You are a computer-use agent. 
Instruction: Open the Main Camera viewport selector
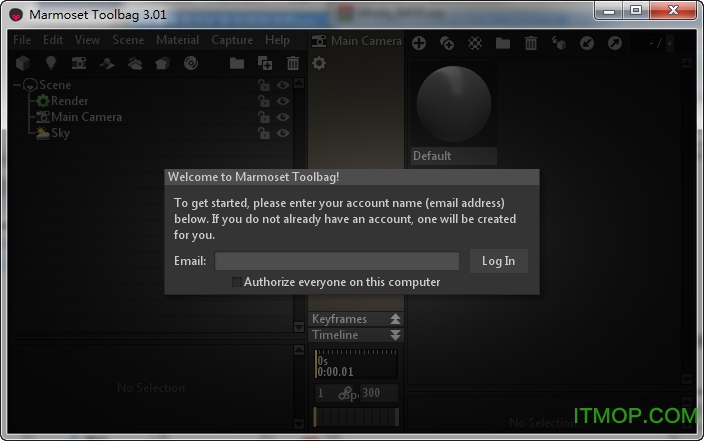click(x=357, y=41)
